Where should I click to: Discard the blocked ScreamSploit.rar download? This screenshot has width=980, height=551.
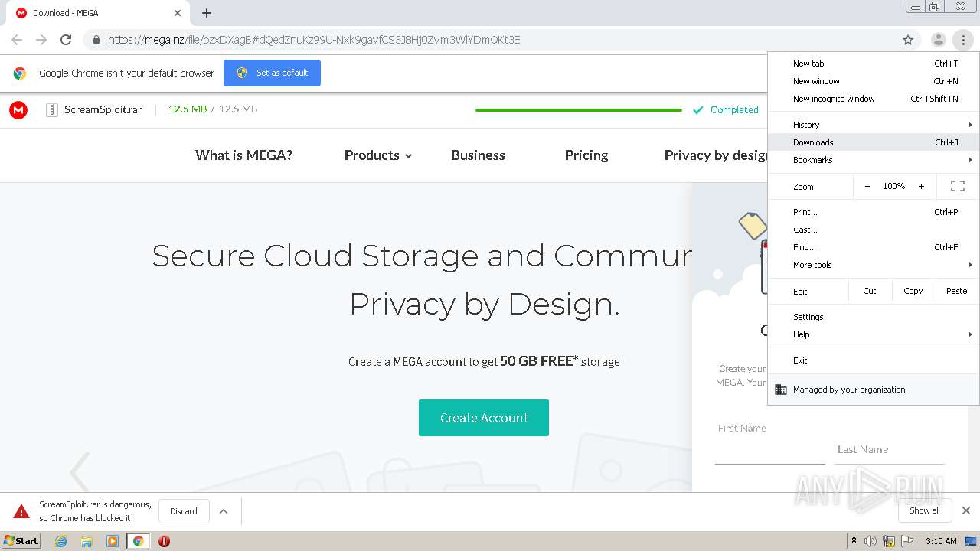pos(184,511)
